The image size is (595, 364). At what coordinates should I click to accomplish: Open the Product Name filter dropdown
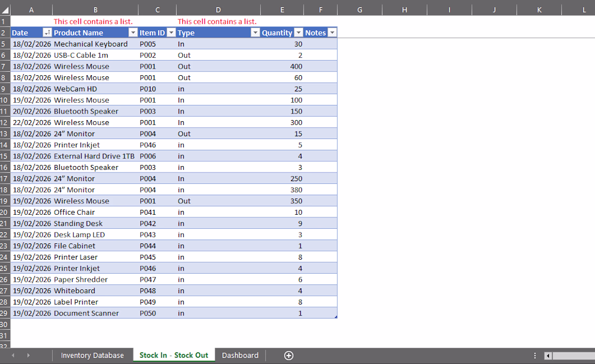coord(133,32)
